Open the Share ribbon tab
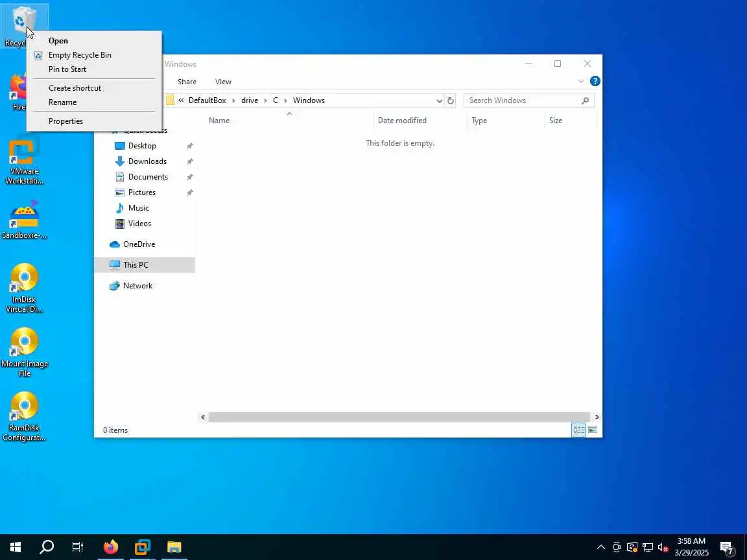This screenshot has width=747, height=560. [187, 82]
